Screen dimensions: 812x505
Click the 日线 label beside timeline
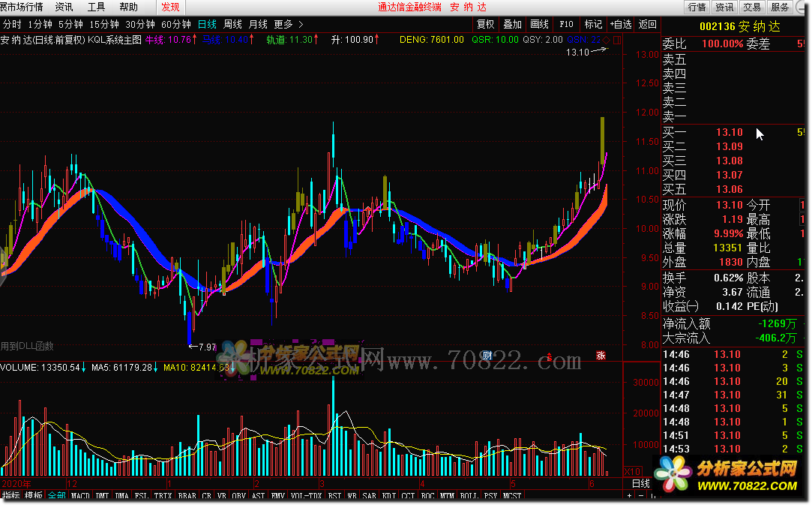click(641, 483)
